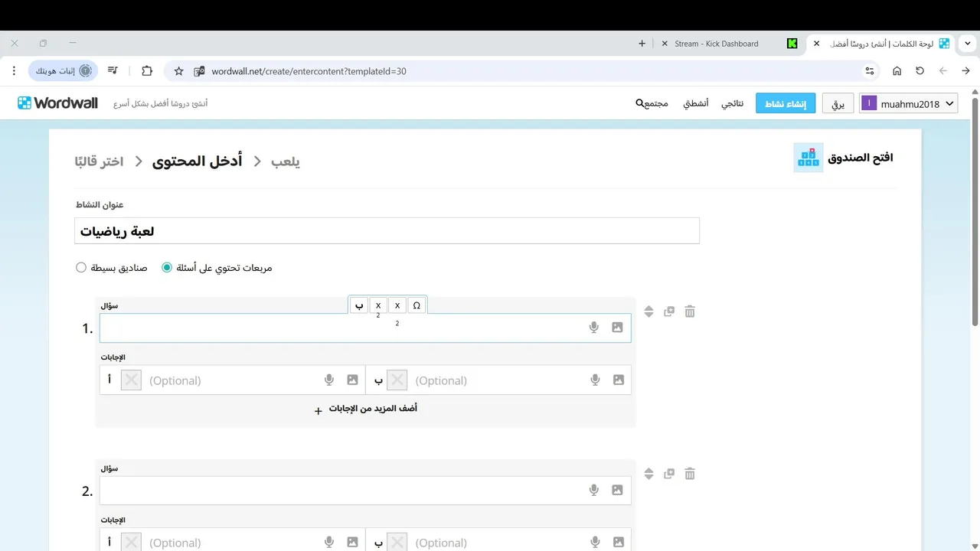Click أضف المزيد من الإجابات for question 1
This screenshot has height=551, width=980.
coord(366,409)
